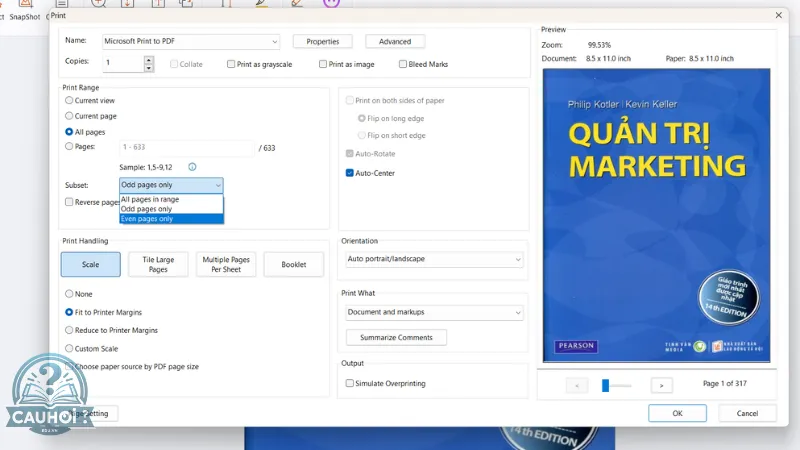The image size is (800, 450).
Task: Toggle the Reverse pages checkbox
Action: (69, 202)
